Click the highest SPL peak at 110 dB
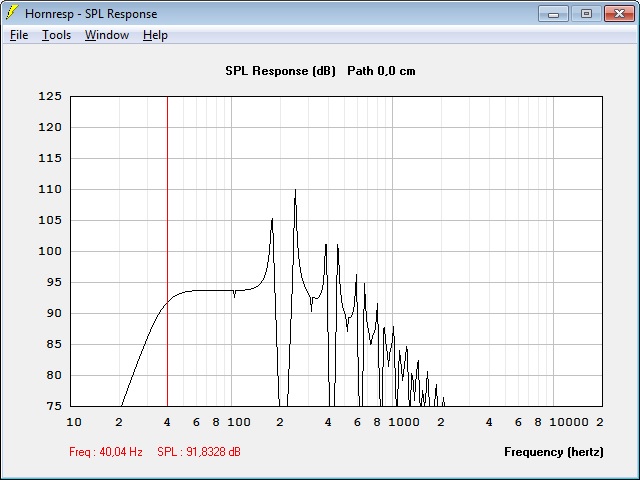Viewport: 640px width, 480px height. 295,190
